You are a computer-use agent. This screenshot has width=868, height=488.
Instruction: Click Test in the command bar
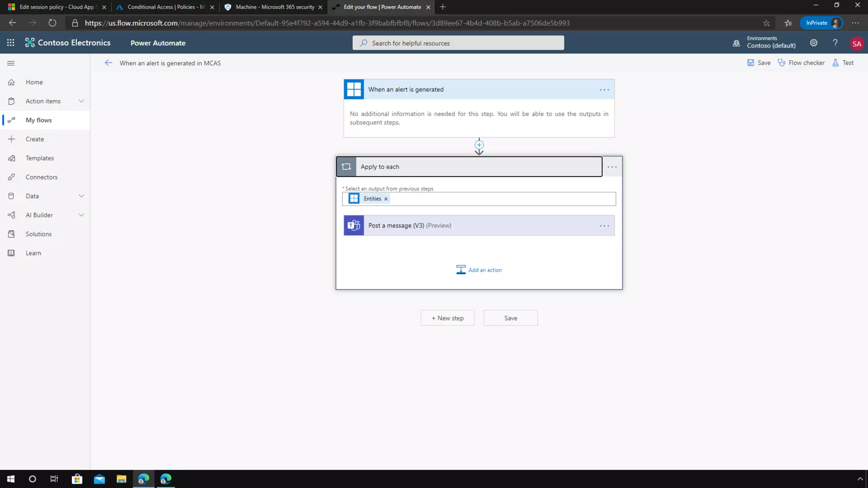(x=843, y=63)
